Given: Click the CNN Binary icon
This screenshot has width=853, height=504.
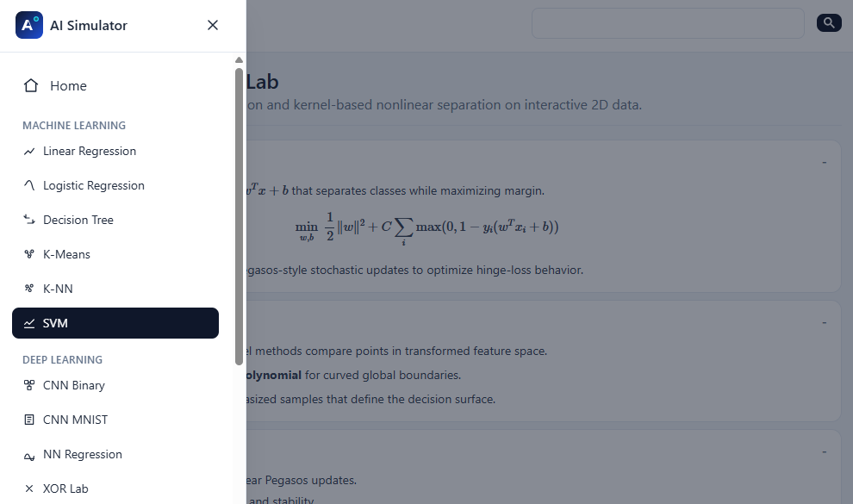Looking at the screenshot, I should tap(28, 385).
